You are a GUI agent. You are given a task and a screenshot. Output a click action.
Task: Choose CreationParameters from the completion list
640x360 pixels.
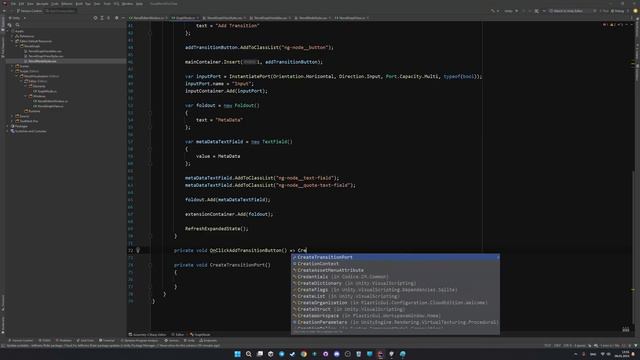(x=395, y=322)
